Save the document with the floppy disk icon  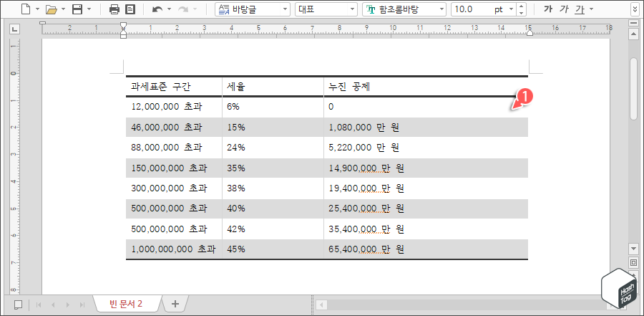[77, 9]
